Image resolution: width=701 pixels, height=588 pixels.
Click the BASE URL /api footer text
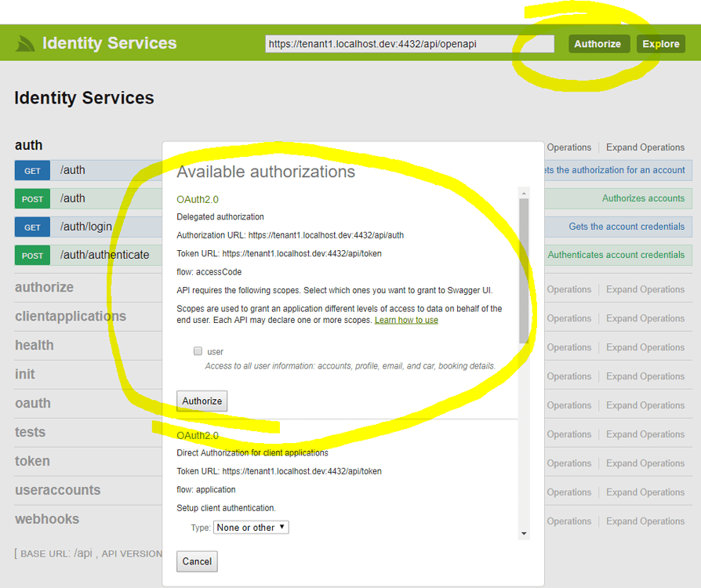tap(89, 554)
